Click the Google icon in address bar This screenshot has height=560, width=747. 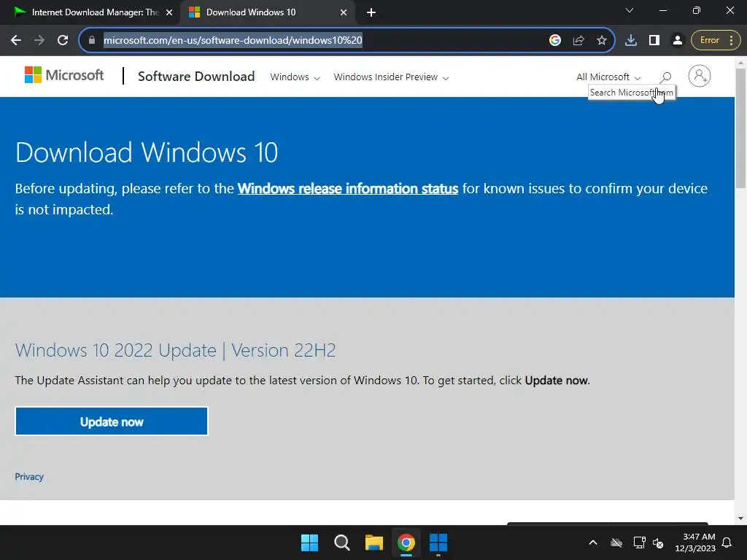pyautogui.click(x=555, y=41)
